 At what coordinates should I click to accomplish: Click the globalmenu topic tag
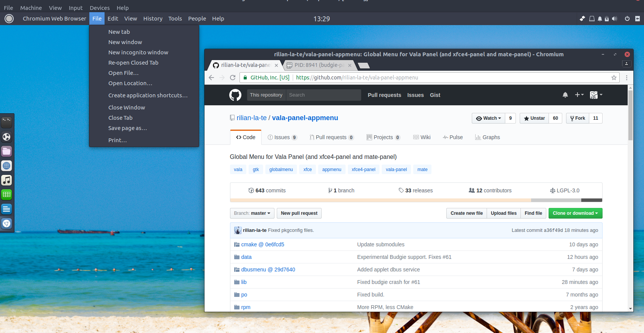click(x=281, y=170)
